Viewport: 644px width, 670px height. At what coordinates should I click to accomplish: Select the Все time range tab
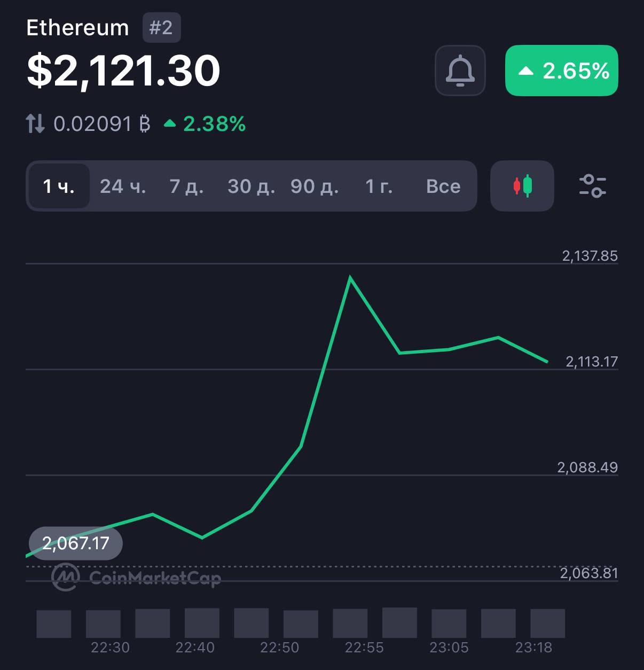[x=443, y=186]
